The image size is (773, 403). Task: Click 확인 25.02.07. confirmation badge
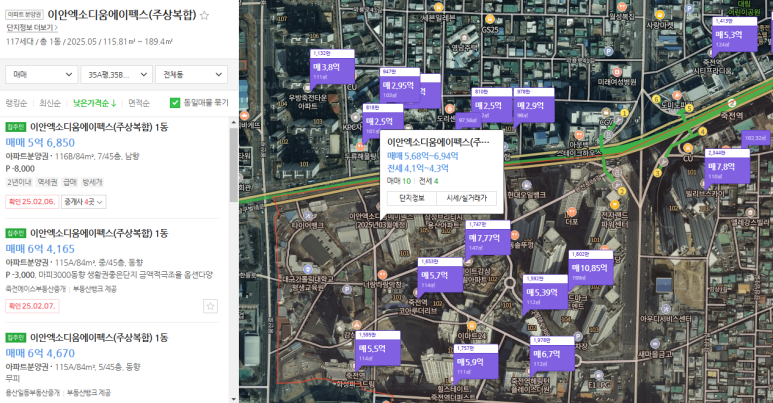32,306
